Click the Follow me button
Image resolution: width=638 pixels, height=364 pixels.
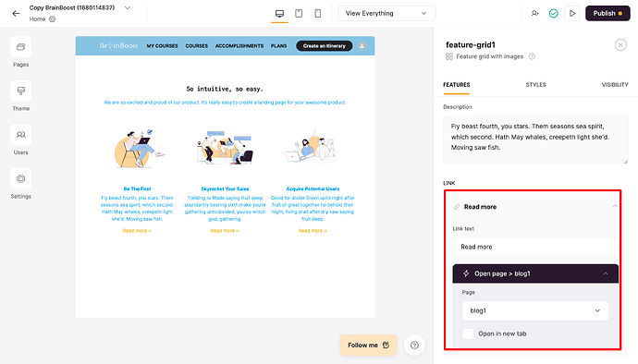pyautogui.click(x=368, y=346)
